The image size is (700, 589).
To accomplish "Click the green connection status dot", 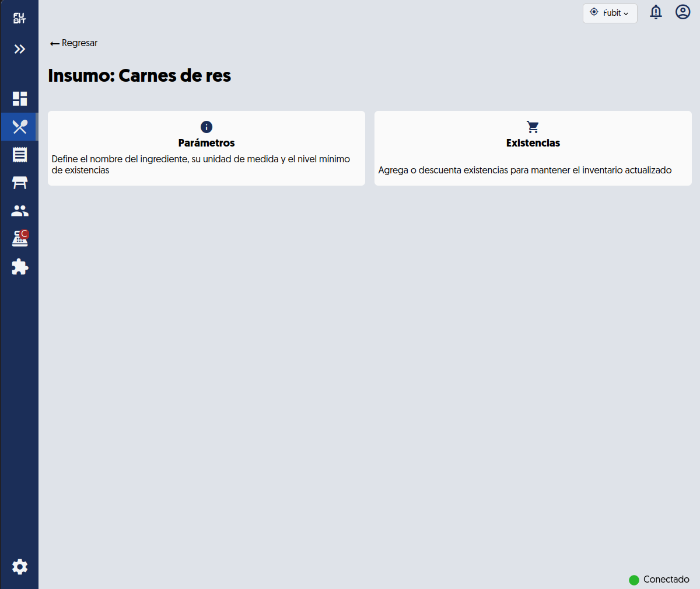I will coord(634,580).
